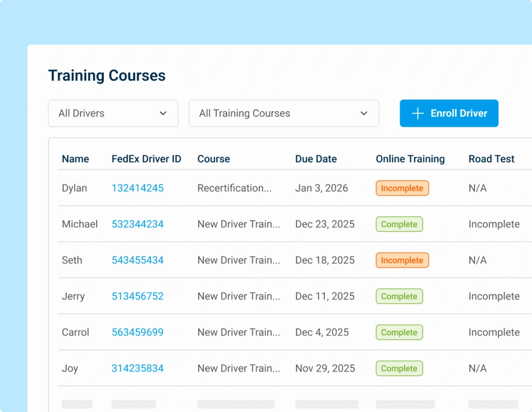Open the All Drivers dropdown
The height and width of the screenshot is (412, 532).
click(113, 113)
